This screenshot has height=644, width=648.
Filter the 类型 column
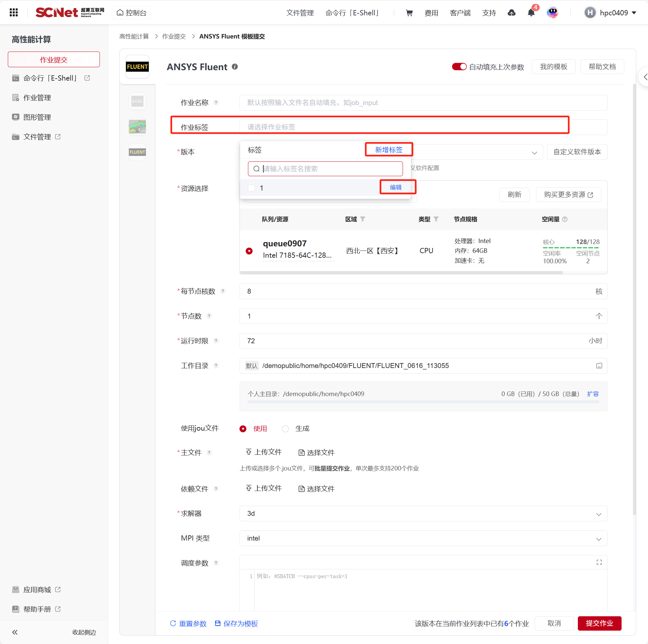tap(436, 219)
